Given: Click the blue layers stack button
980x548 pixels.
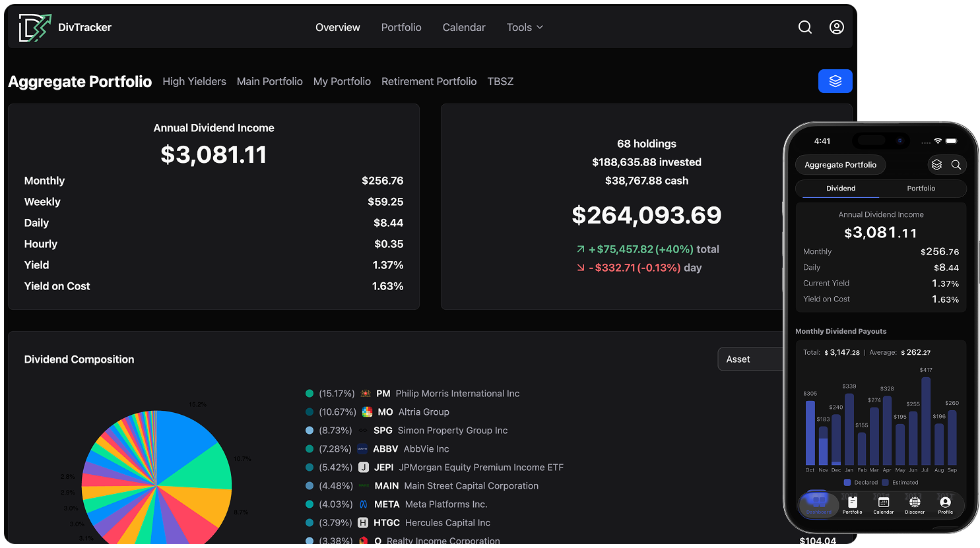Looking at the screenshot, I should pos(835,81).
